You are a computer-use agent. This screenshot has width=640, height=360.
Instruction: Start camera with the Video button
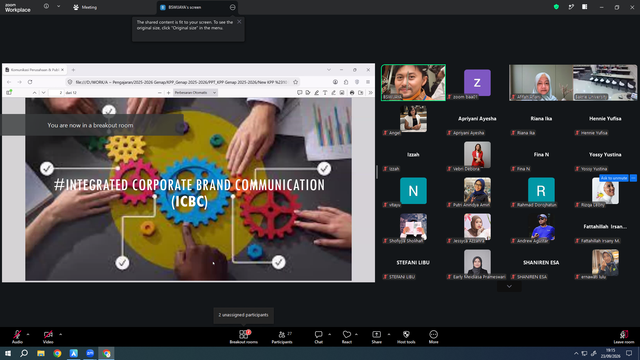tap(48, 336)
